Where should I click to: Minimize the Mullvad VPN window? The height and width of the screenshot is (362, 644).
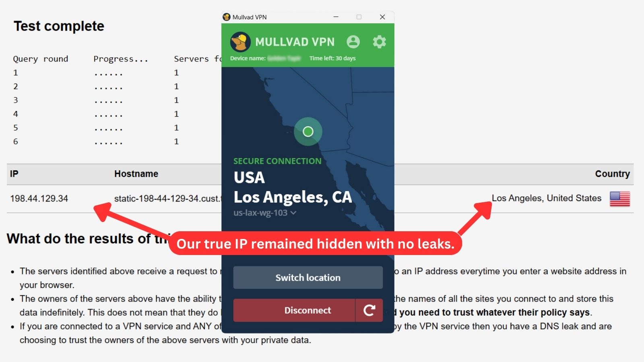pos(336,17)
